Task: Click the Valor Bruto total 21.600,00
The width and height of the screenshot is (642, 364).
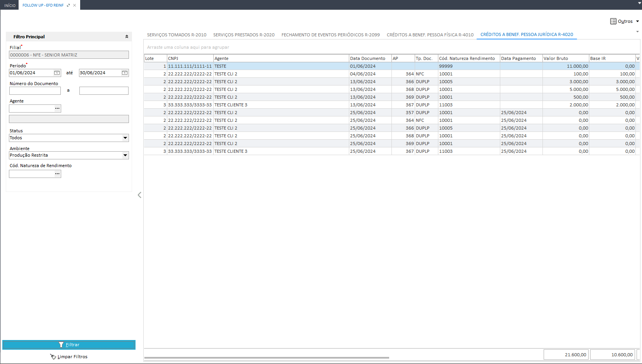Action: (x=566, y=355)
